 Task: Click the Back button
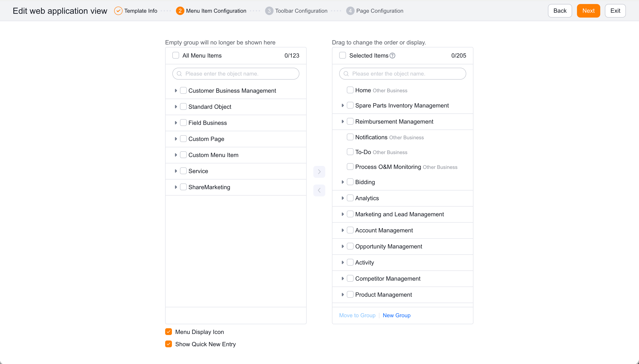(x=560, y=11)
